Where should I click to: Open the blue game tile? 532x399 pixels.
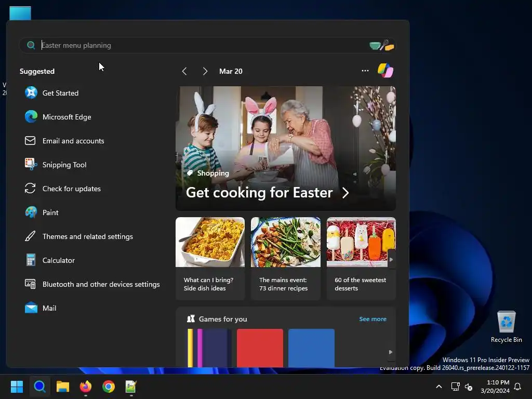(311, 348)
